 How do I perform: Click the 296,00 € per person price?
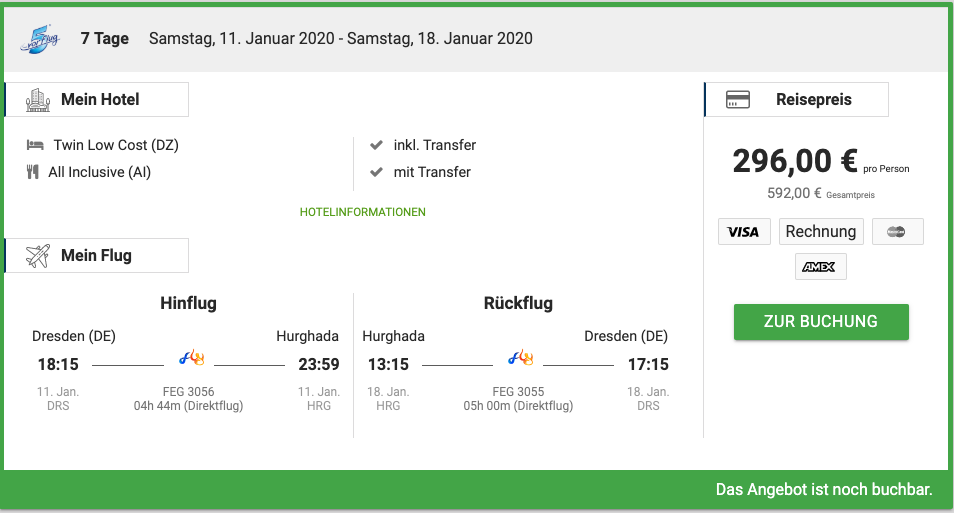click(x=795, y=161)
